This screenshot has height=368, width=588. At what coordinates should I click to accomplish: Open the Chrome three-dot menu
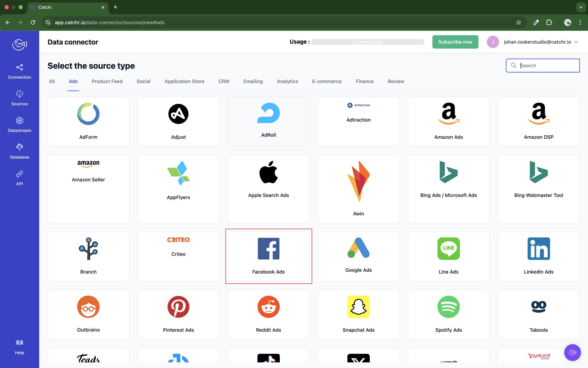point(580,22)
